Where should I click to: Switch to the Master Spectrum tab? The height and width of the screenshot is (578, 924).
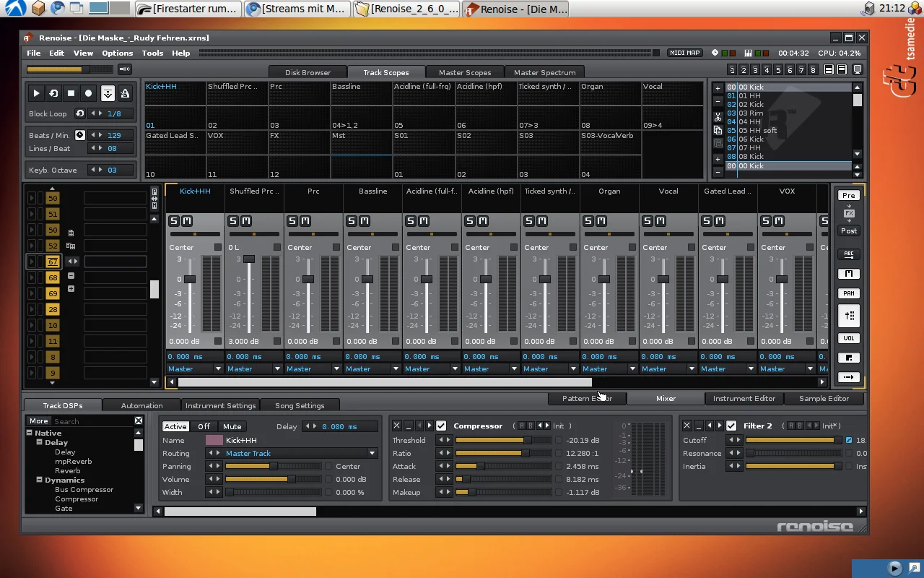pos(544,72)
